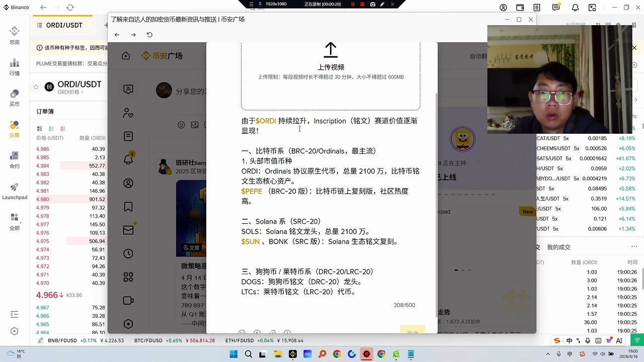Click the Binance window refresh icon
Image resolution: width=644 pixels, height=362 pixels.
70,8
